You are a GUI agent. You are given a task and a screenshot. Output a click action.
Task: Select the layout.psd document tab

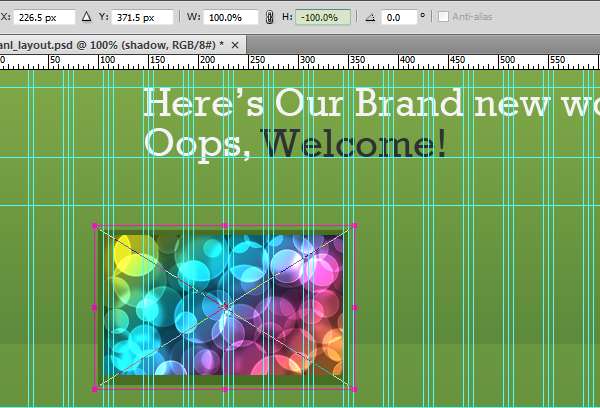coord(110,46)
